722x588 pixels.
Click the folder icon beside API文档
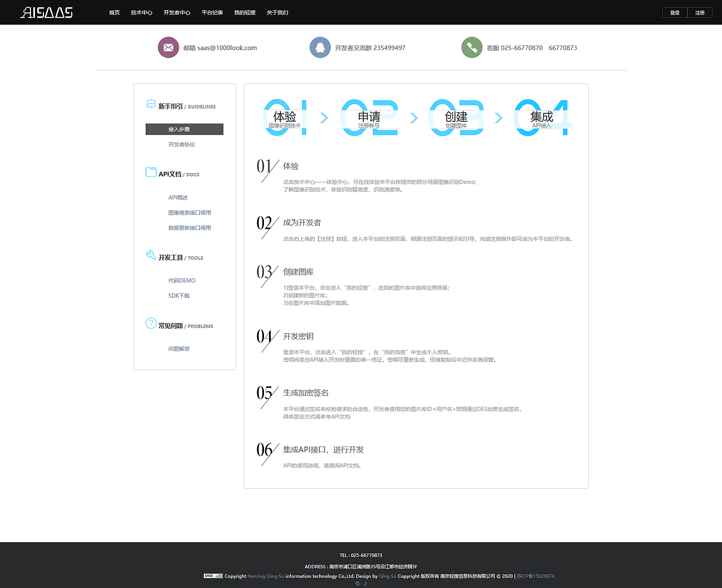[x=151, y=172]
